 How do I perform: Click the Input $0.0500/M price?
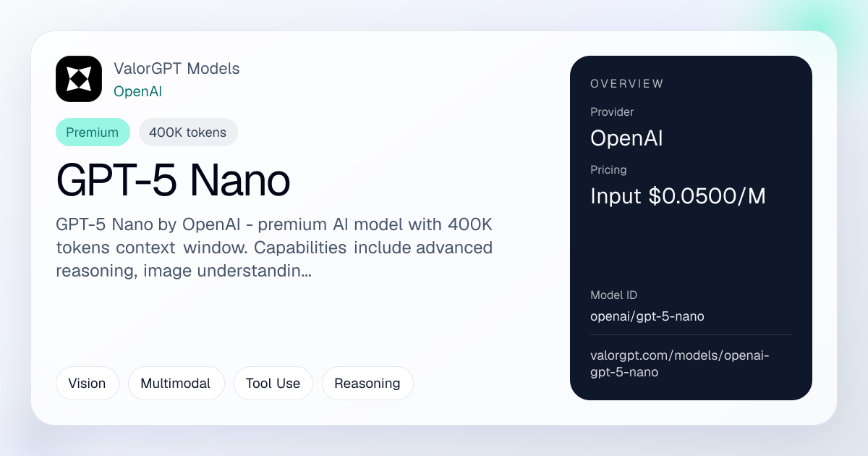[678, 196]
